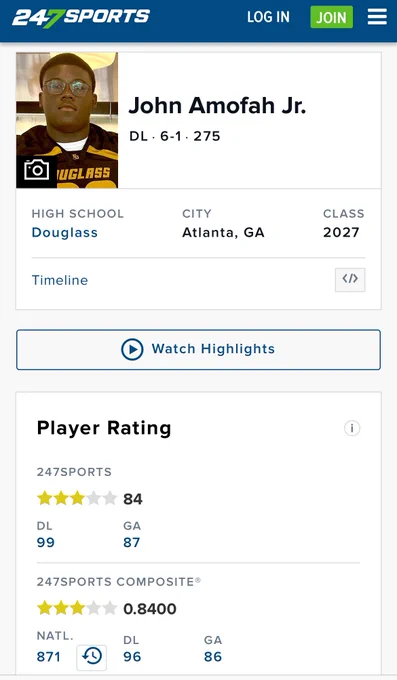The image size is (397, 680).
Task: Click the LOG IN link
Action: point(268,17)
